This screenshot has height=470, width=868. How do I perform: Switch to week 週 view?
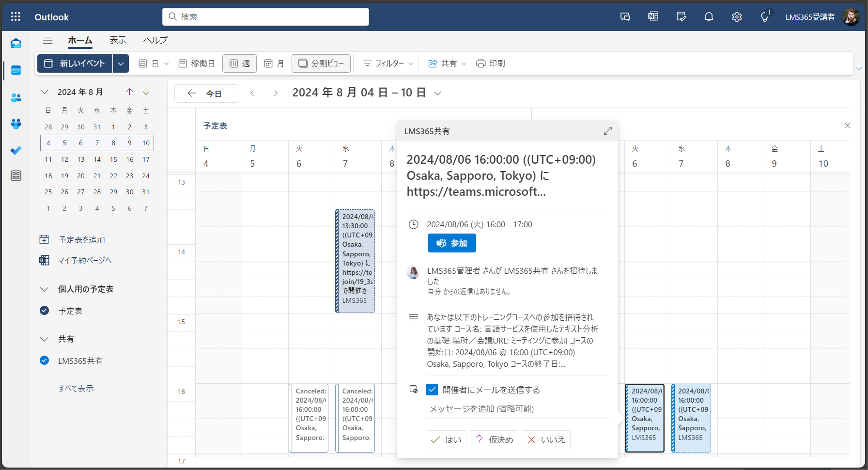(x=240, y=63)
